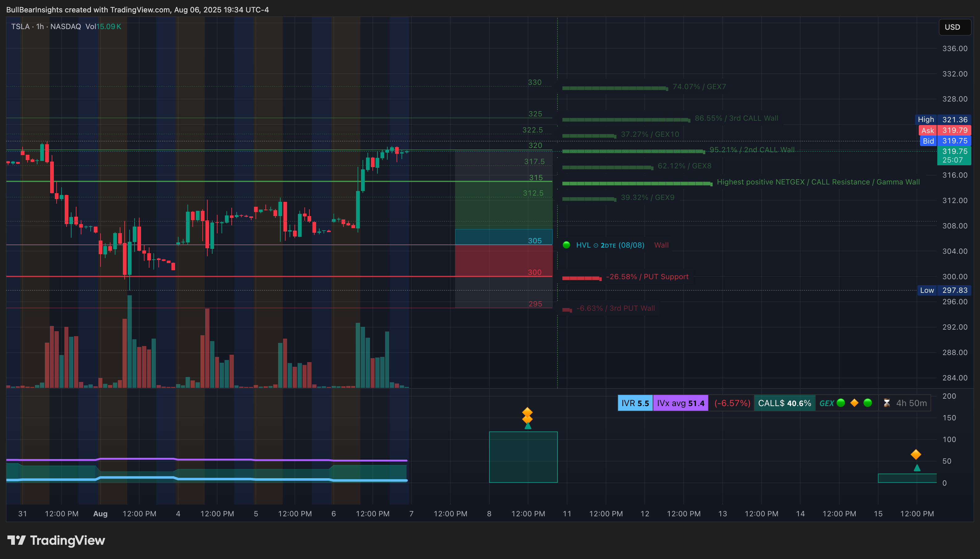Click the 2DTE (08/08) expiry text
980x559 pixels.
[622, 245]
